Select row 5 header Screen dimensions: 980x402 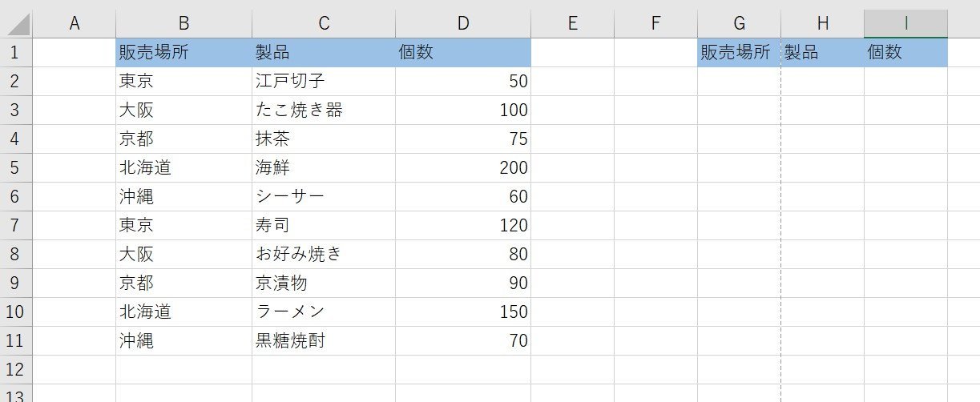coord(17,168)
